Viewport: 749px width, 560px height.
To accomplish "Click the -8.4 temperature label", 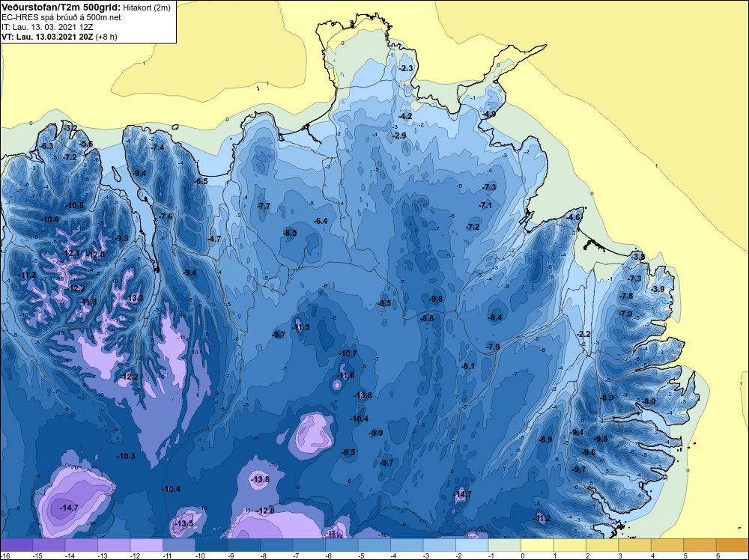I will pyautogui.click(x=495, y=318).
